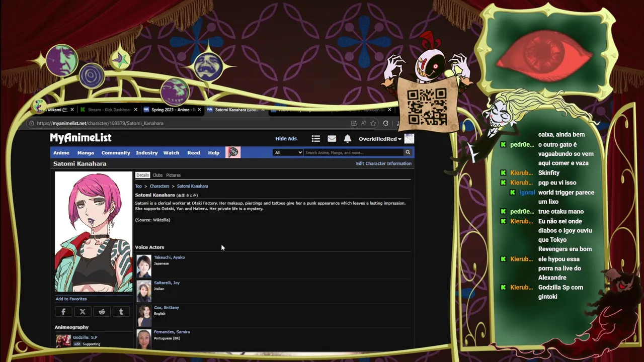
Task: Click the Satomi Kanahara character portrait
Action: tap(94, 232)
